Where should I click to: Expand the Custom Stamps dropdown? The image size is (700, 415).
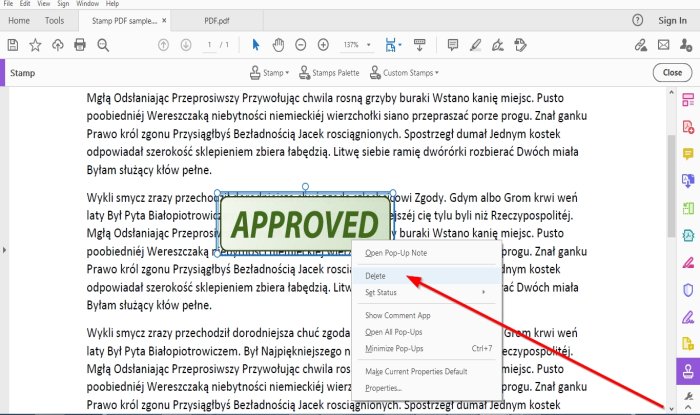pos(404,73)
